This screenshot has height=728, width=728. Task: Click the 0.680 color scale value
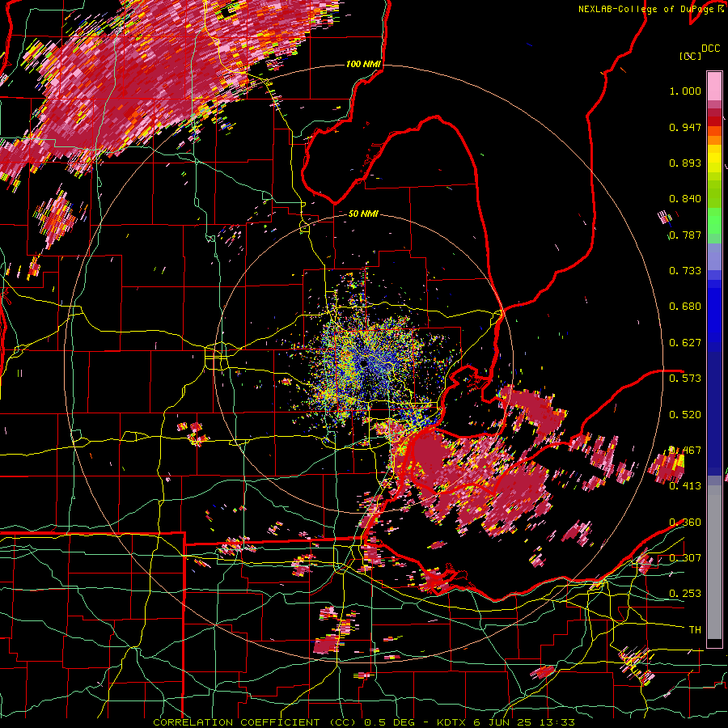(x=685, y=307)
